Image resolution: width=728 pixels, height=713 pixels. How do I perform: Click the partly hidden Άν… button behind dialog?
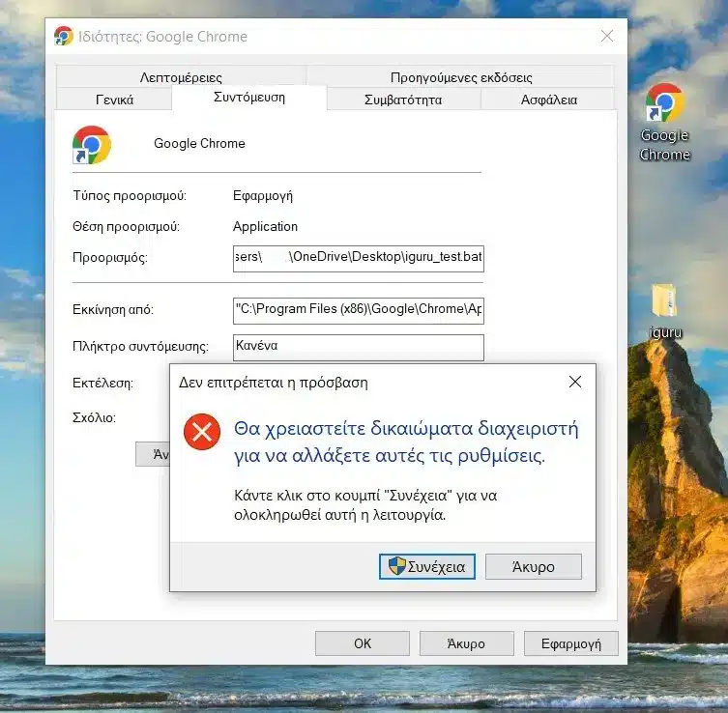pos(153,454)
